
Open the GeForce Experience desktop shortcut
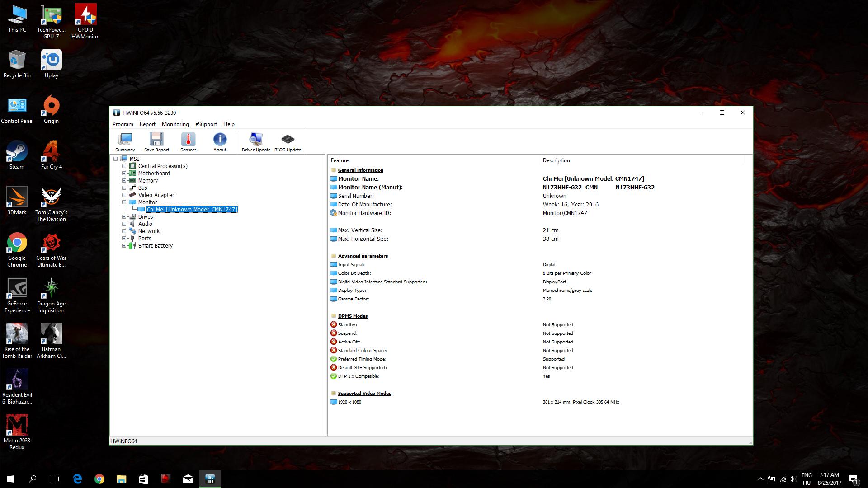pyautogui.click(x=17, y=296)
